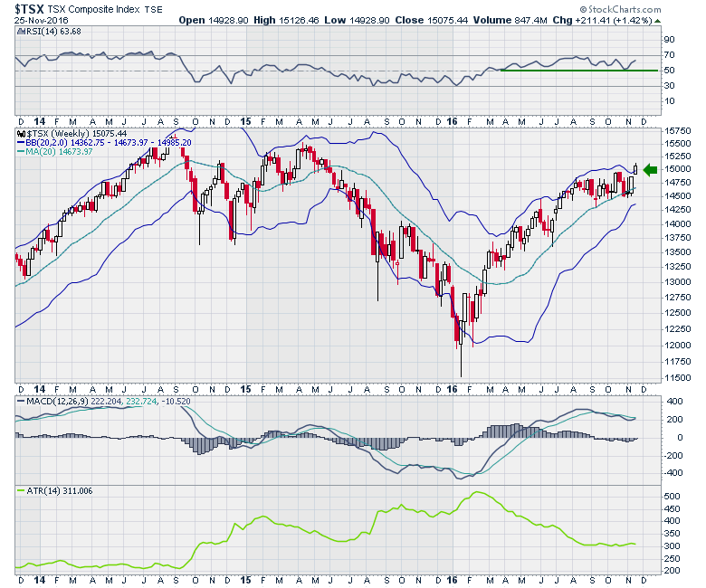
Task: Click the Low 14928.90 value
Action: click(357, 20)
